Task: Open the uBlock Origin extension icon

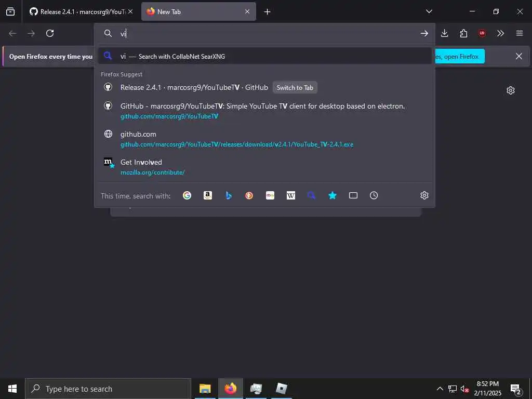Action: pos(482,33)
